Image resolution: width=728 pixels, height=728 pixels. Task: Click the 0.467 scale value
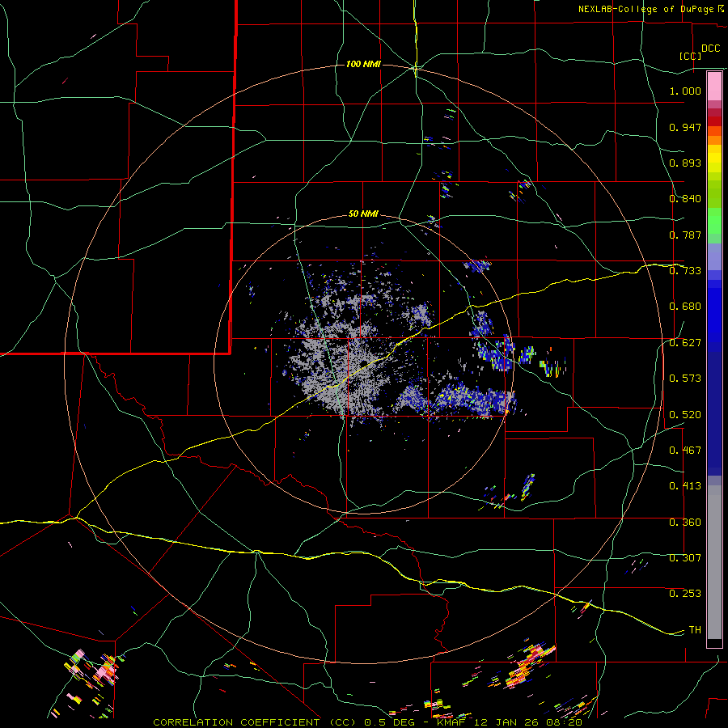tap(685, 451)
